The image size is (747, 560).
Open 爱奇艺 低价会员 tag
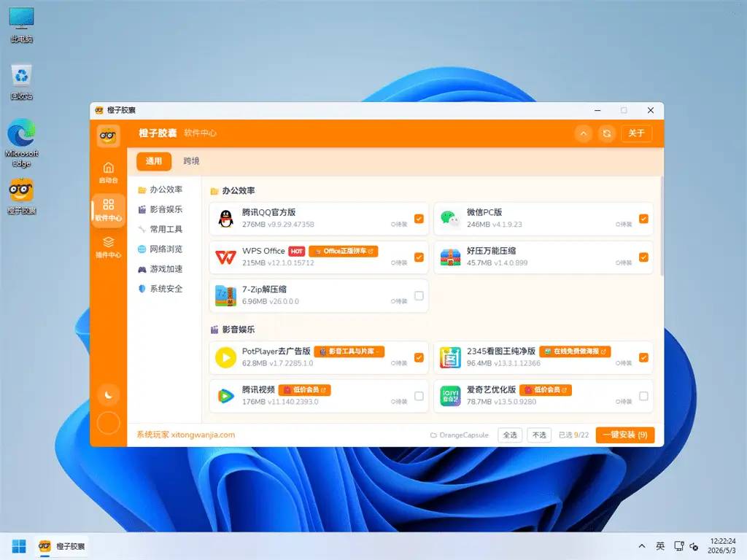(x=546, y=390)
